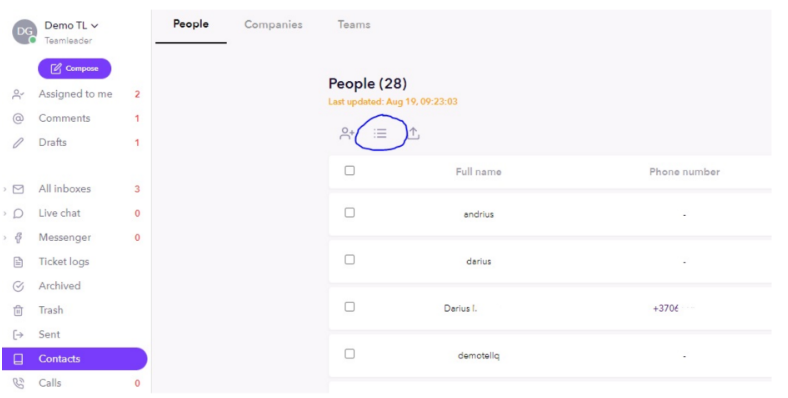
Task: Click the Compose button
Action: [74, 68]
